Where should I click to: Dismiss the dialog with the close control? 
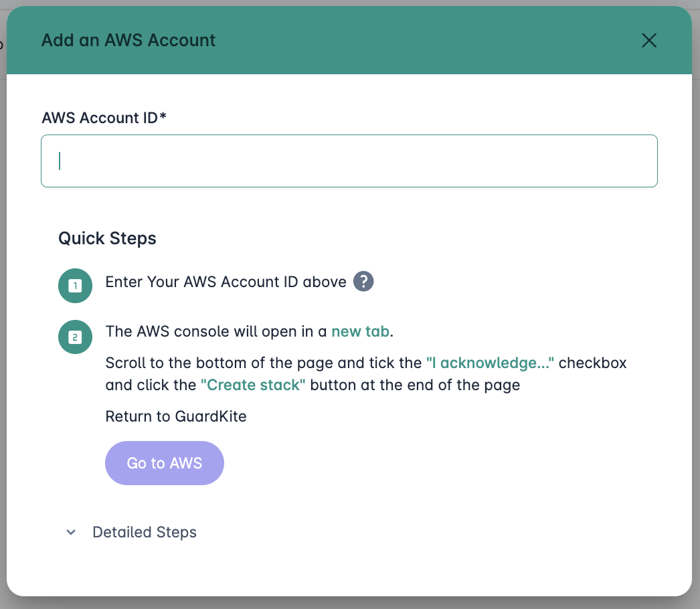click(x=648, y=40)
